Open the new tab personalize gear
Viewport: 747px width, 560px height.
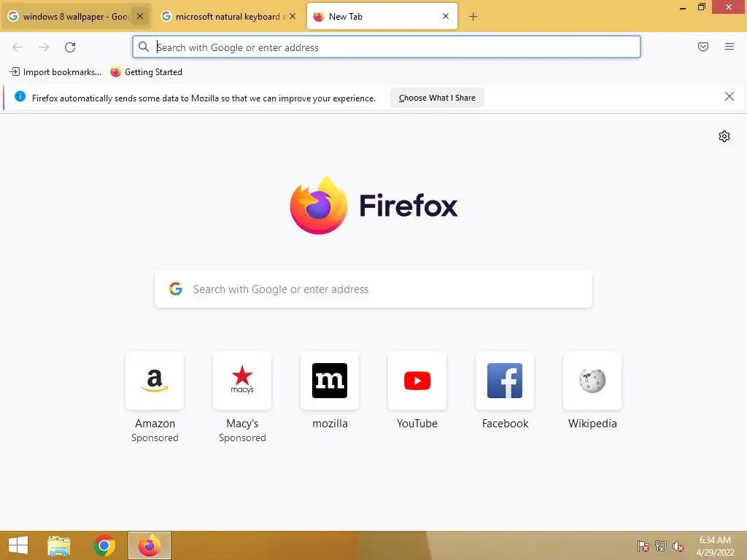[x=724, y=136]
